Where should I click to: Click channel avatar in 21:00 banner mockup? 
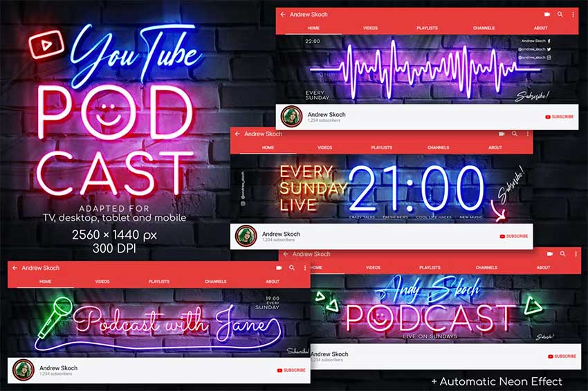(x=246, y=236)
